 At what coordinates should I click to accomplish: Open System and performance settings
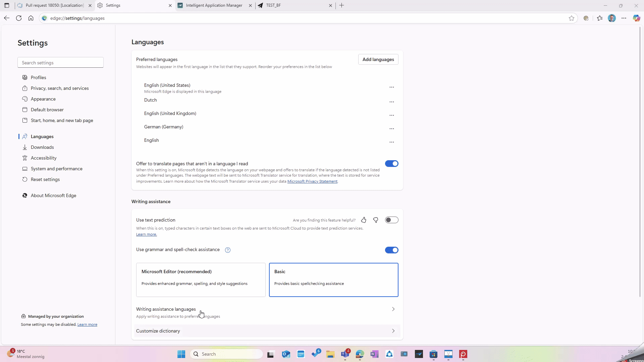(x=57, y=169)
